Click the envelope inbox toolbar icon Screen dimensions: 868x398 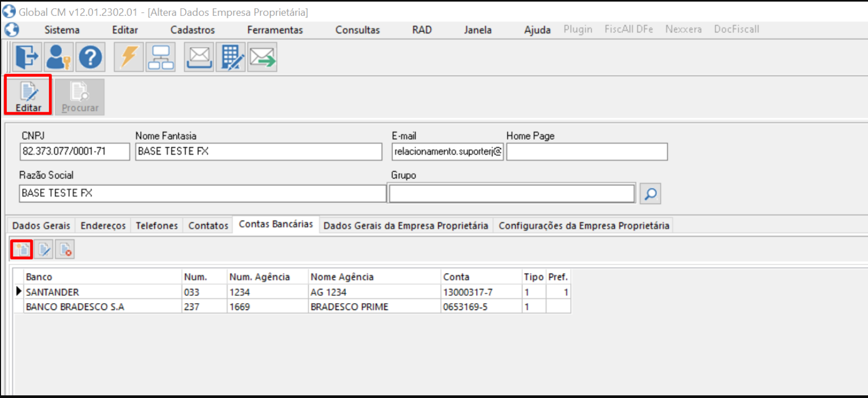pyautogui.click(x=199, y=57)
